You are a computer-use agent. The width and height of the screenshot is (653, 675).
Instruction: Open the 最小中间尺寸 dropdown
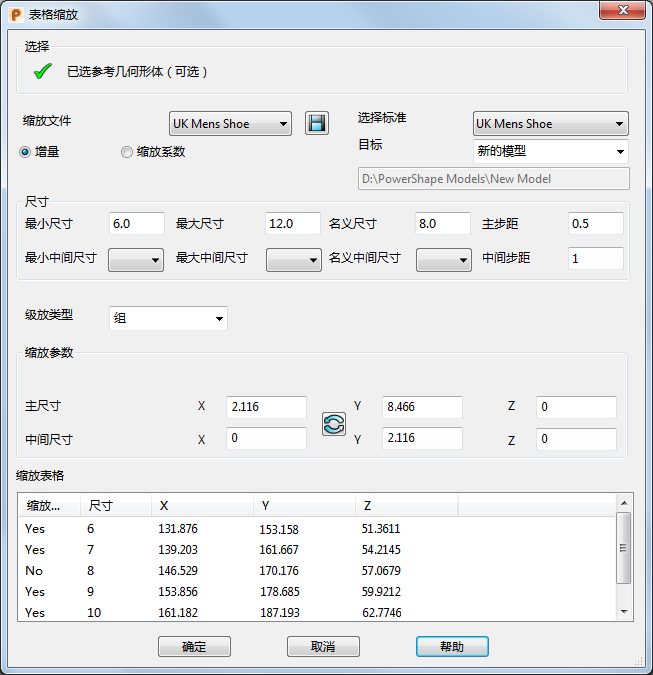pyautogui.click(x=136, y=260)
